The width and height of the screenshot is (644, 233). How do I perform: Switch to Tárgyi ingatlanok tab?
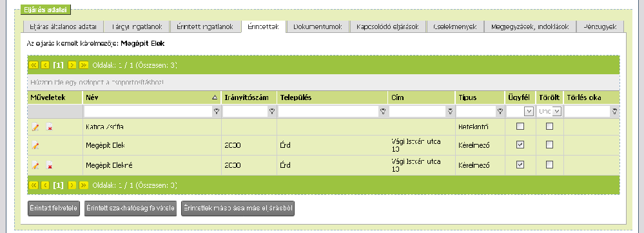(x=137, y=26)
